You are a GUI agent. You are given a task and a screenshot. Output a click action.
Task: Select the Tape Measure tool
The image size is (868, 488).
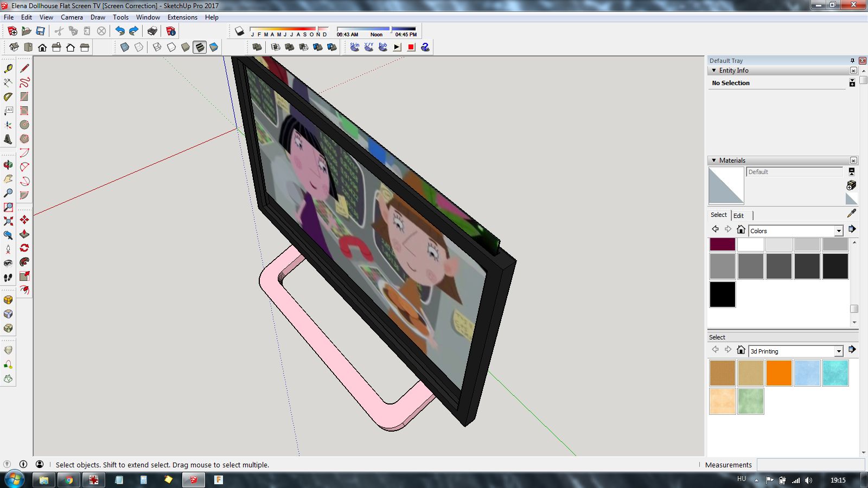8,68
